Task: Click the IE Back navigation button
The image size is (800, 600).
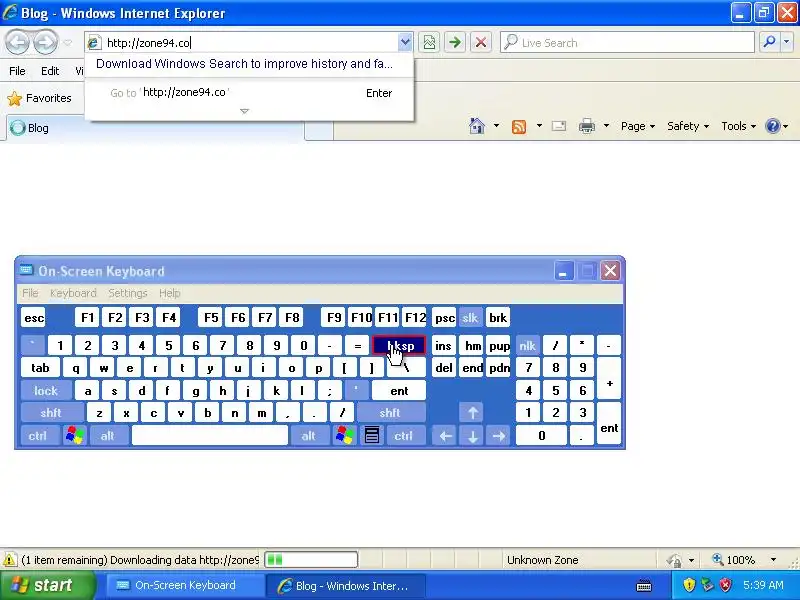Action: [x=17, y=42]
